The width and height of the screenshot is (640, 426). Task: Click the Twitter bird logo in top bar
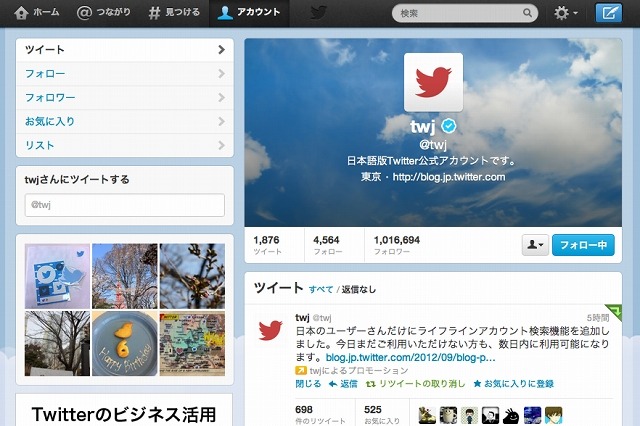pos(318,13)
